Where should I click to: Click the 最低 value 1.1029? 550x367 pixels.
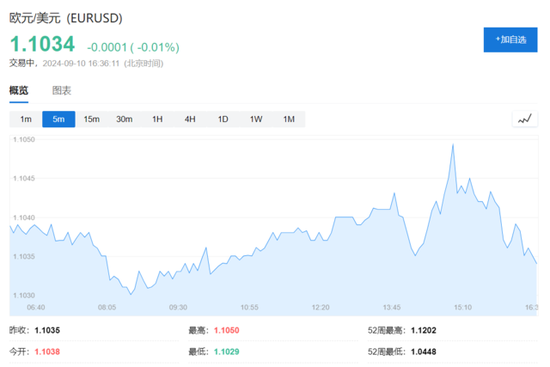coord(227,352)
